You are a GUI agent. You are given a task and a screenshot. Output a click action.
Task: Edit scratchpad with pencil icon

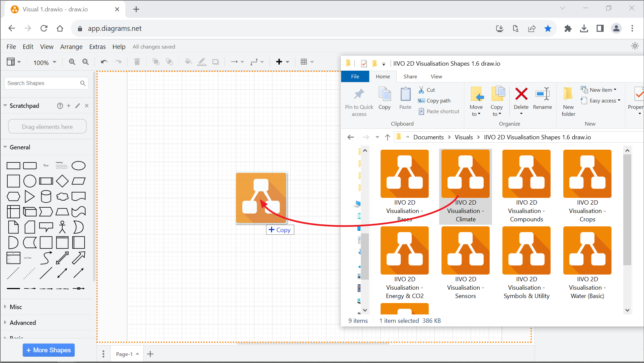tap(78, 106)
